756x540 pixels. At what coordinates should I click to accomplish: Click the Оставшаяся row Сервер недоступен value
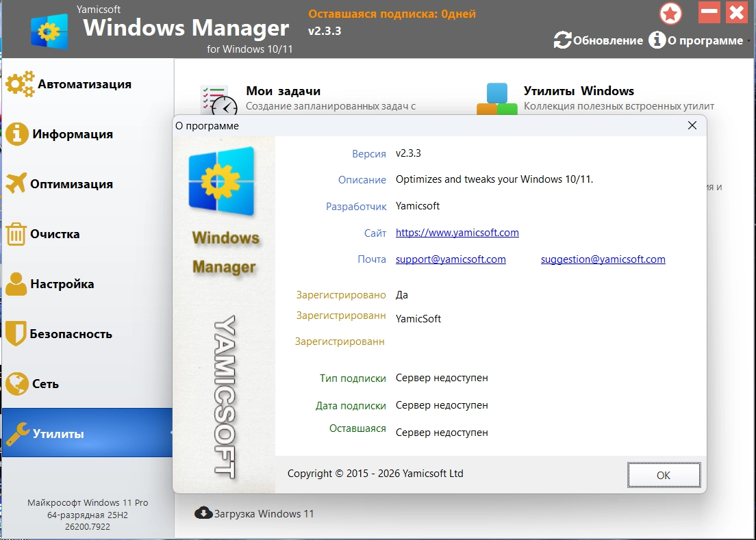point(442,433)
